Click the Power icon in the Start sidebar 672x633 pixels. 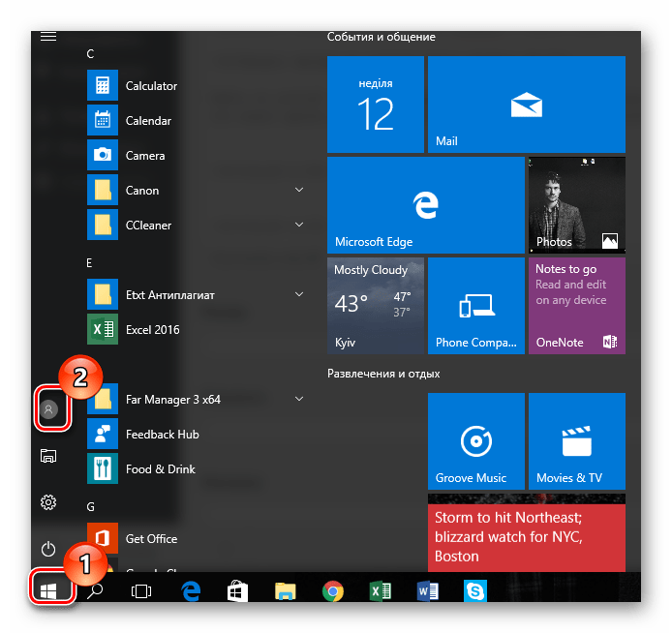(x=48, y=549)
